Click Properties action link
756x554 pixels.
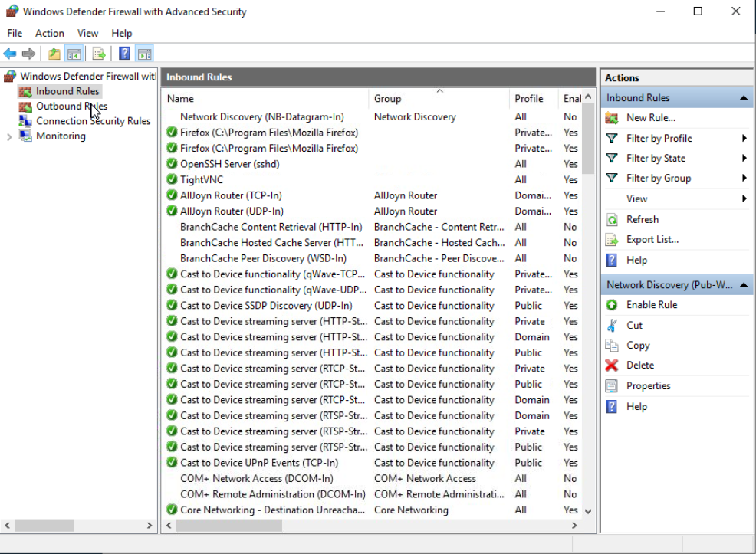648,386
